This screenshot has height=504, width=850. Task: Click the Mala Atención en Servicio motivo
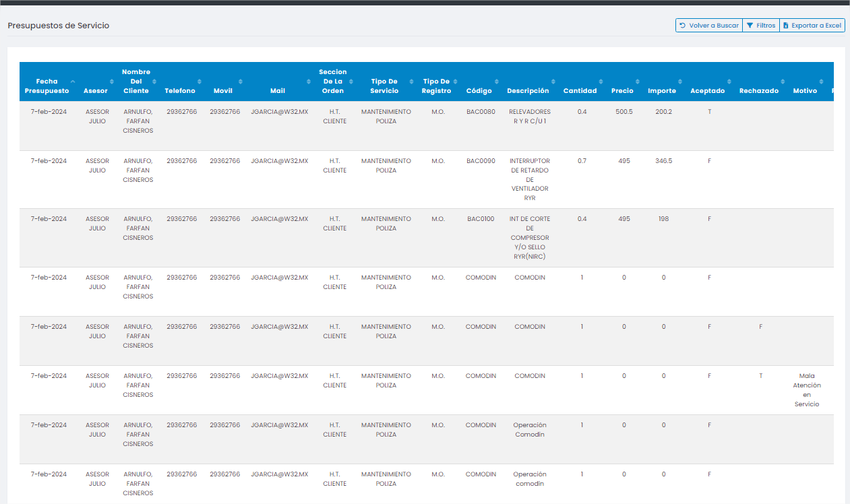[x=807, y=390]
